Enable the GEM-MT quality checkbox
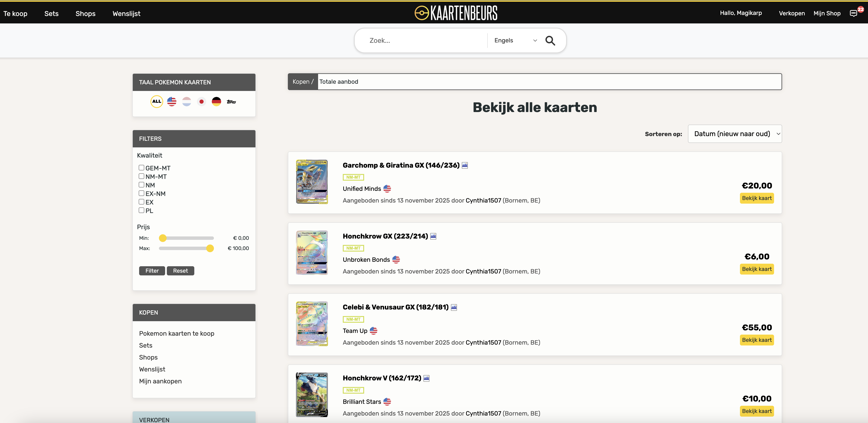This screenshot has height=423, width=868. tap(141, 167)
